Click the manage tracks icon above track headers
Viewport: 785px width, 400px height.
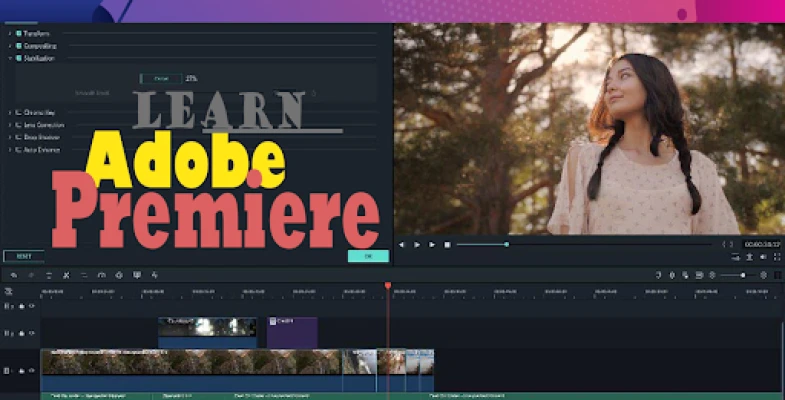(9, 291)
